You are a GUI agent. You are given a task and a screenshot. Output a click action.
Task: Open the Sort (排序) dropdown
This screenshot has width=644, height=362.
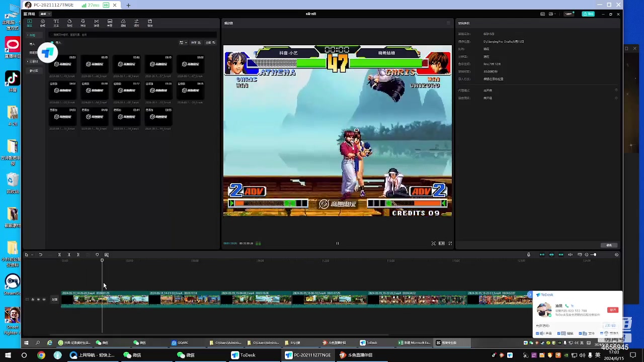(x=196, y=43)
